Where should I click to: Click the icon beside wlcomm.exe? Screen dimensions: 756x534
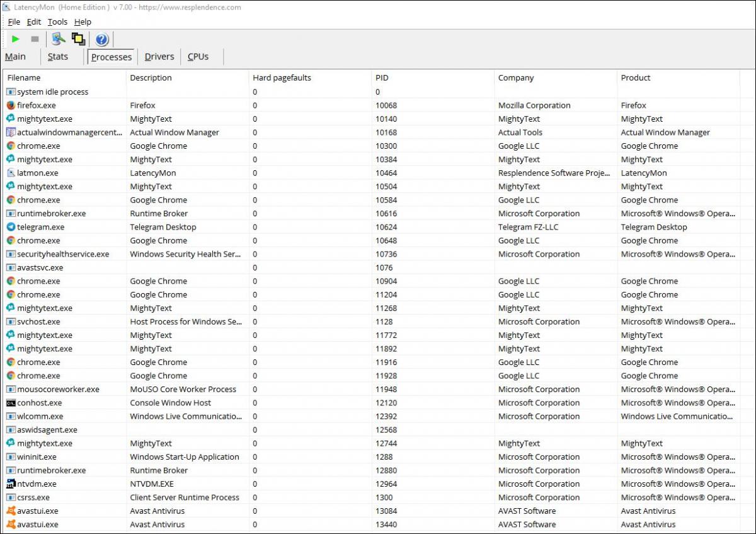(x=11, y=416)
